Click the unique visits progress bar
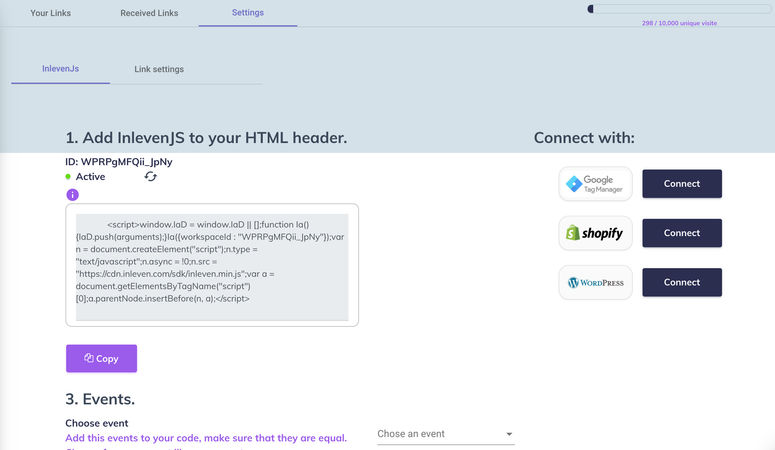The width and height of the screenshot is (775, 450). pyautogui.click(x=679, y=9)
